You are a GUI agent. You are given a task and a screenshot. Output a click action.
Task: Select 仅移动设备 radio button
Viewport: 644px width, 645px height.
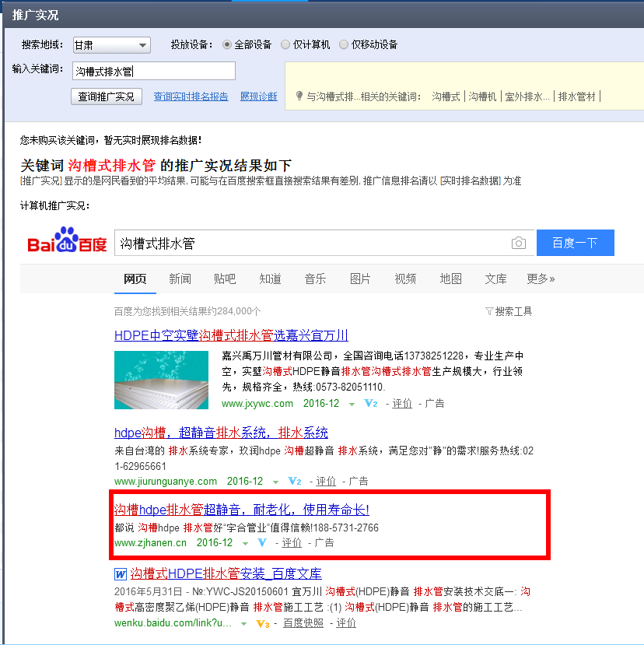pyautogui.click(x=343, y=44)
